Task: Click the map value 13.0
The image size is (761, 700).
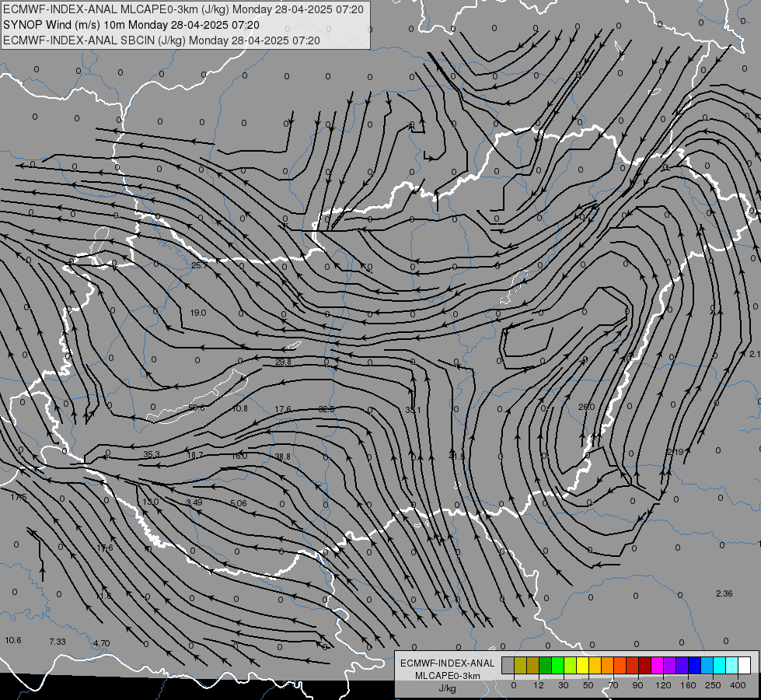Action: click(x=151, y=502)
